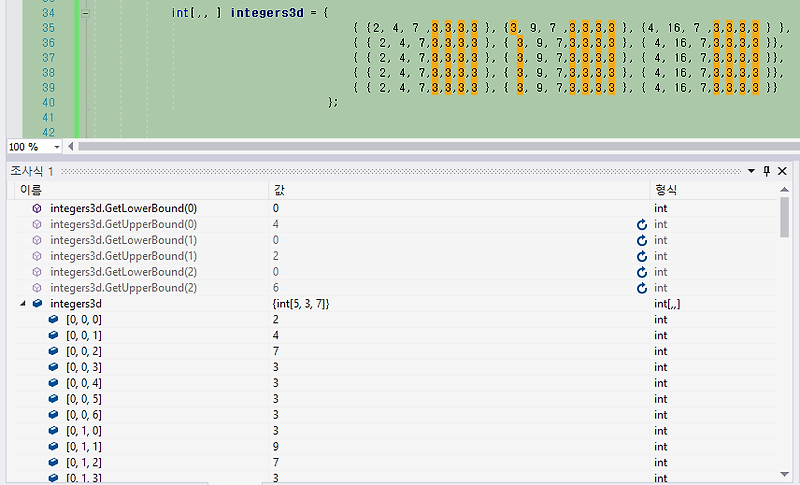Click refresh icon for GetUpperBound(0) row
Image resolution: width=800 pixels, height=485 pixels.
[x=642, y=224]
